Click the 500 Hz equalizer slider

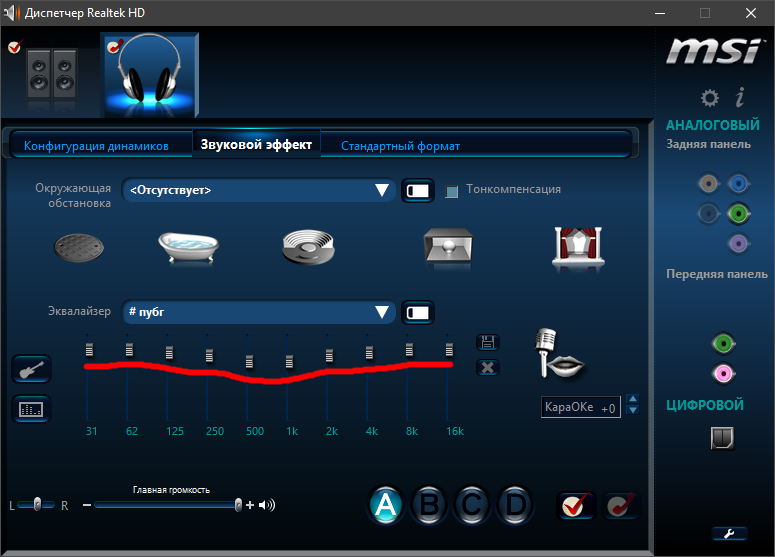coord(250,361)
